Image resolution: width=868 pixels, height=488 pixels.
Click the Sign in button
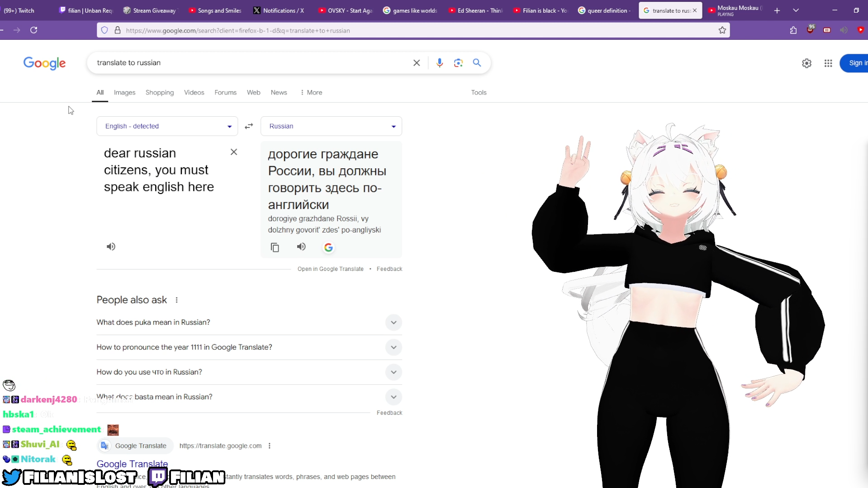pos(854,63)
